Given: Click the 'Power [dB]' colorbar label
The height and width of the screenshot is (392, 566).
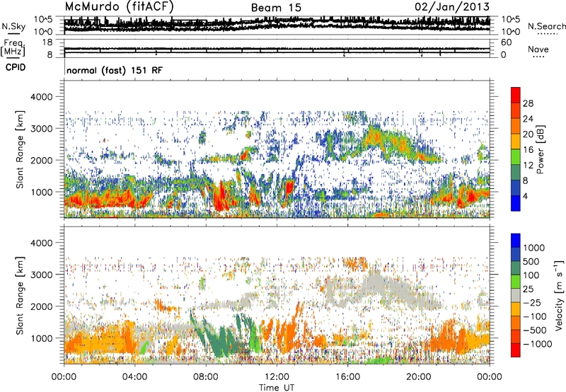Looking at the screenshot, I should coord(541,149).
